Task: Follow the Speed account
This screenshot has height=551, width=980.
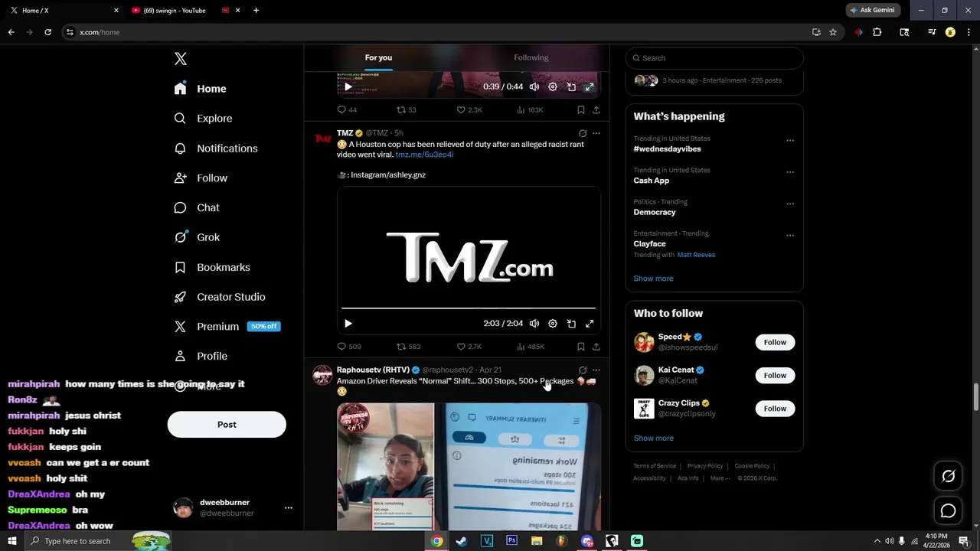Action: (775, 342)
